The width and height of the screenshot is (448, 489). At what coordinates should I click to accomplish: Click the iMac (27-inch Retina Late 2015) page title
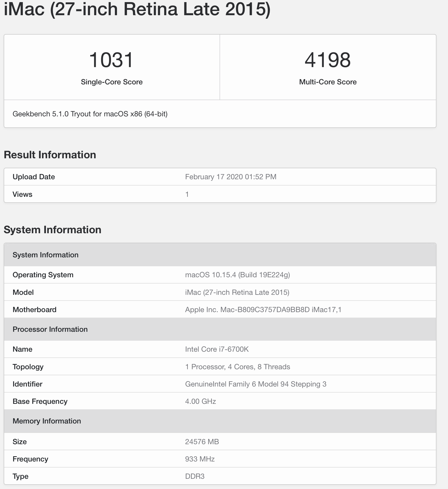(x=137, y=9)
